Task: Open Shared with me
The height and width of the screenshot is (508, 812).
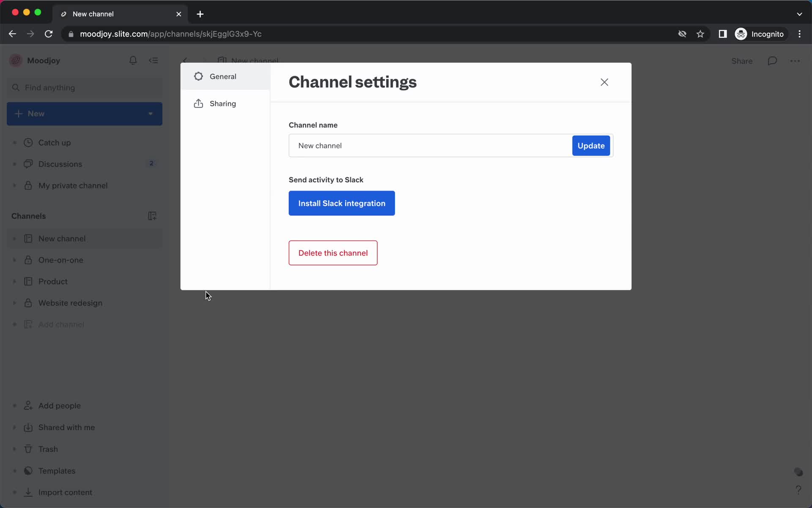Action: (66, 428)
